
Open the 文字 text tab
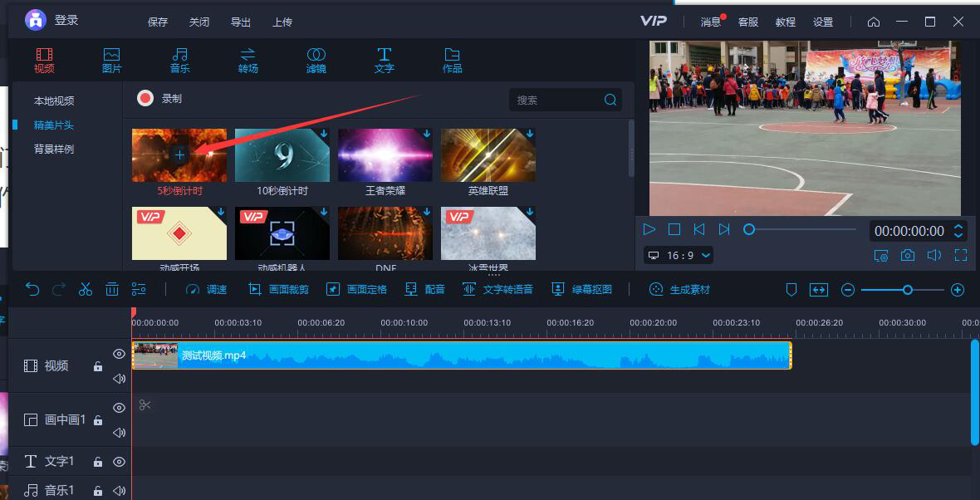(x=385, y=61)
